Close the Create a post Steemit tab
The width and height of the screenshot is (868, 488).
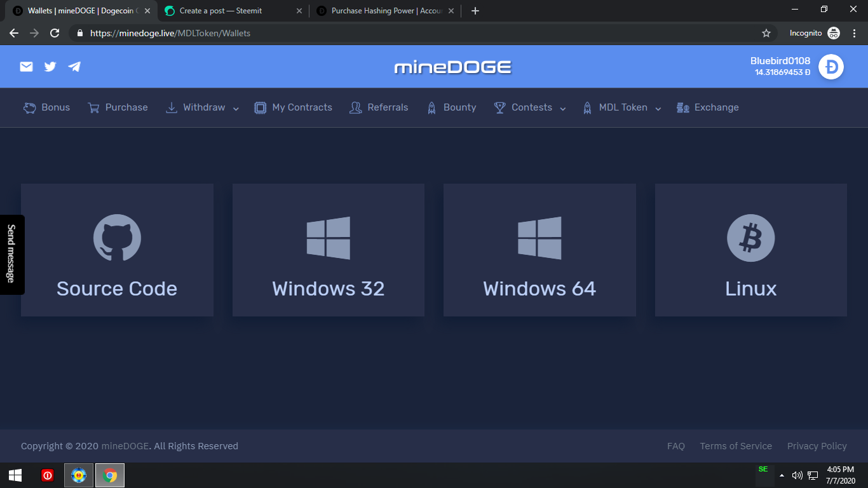click(x=299, y=11)
